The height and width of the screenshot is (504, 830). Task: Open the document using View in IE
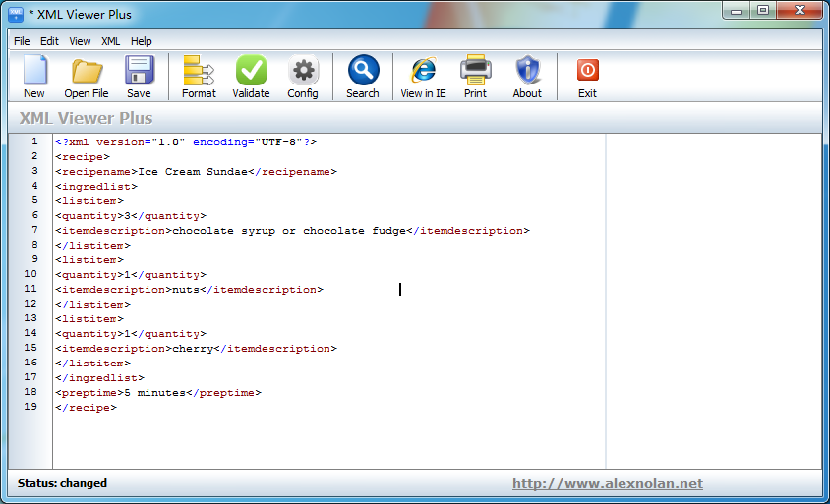tap(423, 77)
